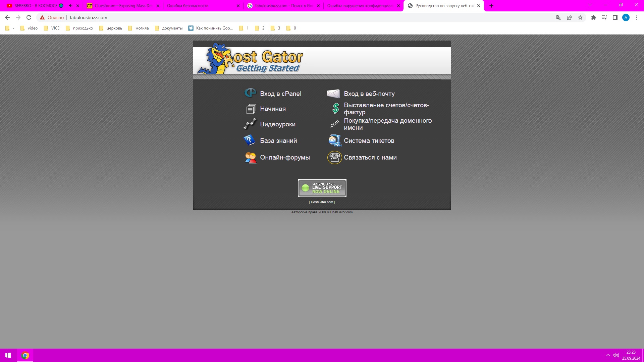Open Как починить Goo... bookmark
Image resolution: width=644 pixels, height=362 pixels.
click(x=211, y=28)
